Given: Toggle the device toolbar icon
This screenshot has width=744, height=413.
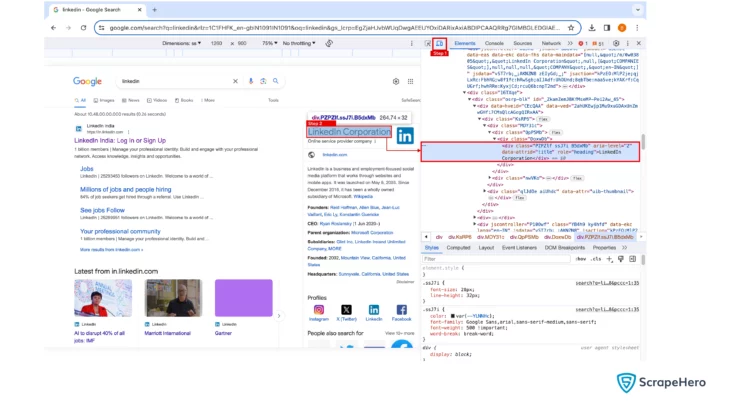Looking at the screenshot, I should 439,43.
